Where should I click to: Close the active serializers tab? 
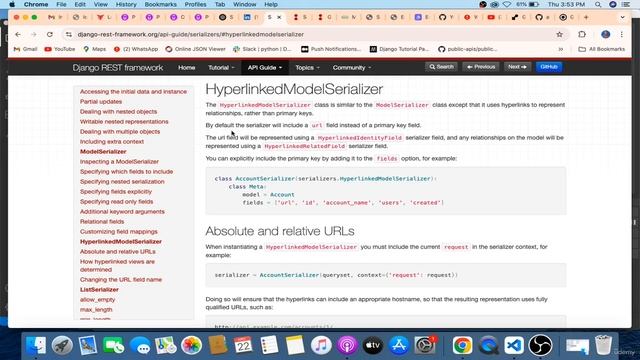280,17
